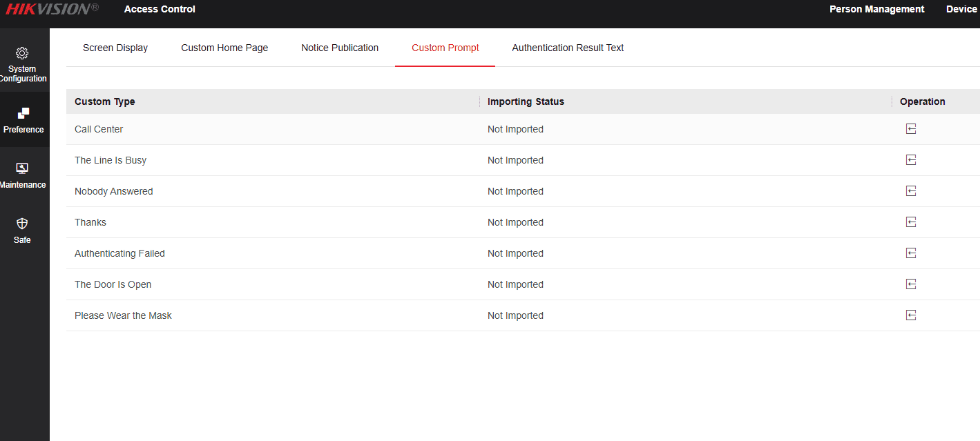
Task: Open the Custom Home Page tab
Action: coord(224,48)
